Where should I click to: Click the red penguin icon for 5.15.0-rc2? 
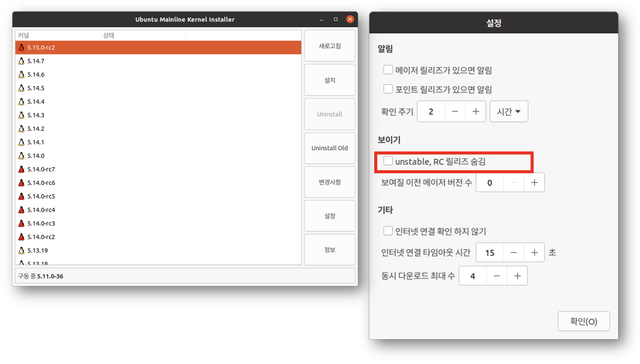coord(21,47)
